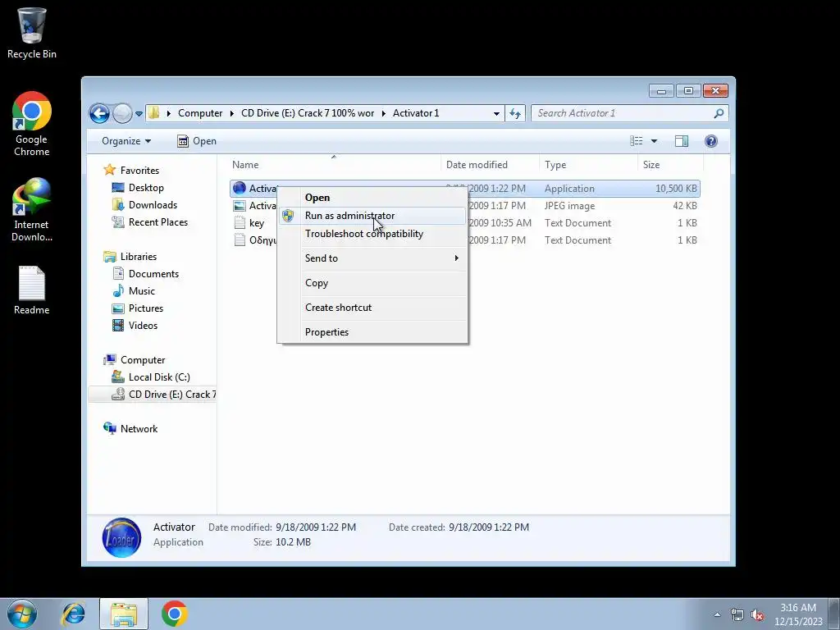Select the Readme file on the desktop
This screenshot has width=840, height=630.
coord(32,290)
